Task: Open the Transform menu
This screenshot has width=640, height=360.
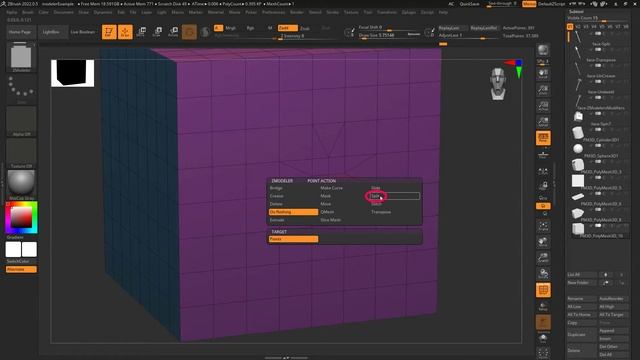Action: point(387,12)
